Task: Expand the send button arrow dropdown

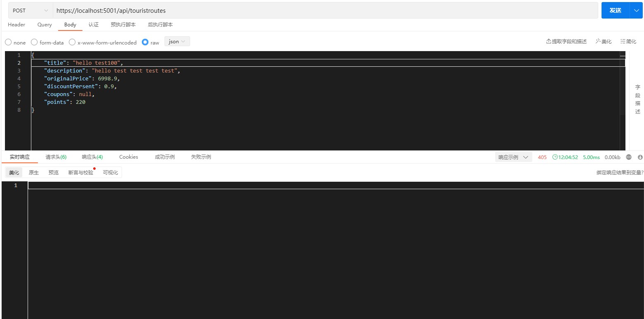Action: pyautogui.click(x=636, y=10)
